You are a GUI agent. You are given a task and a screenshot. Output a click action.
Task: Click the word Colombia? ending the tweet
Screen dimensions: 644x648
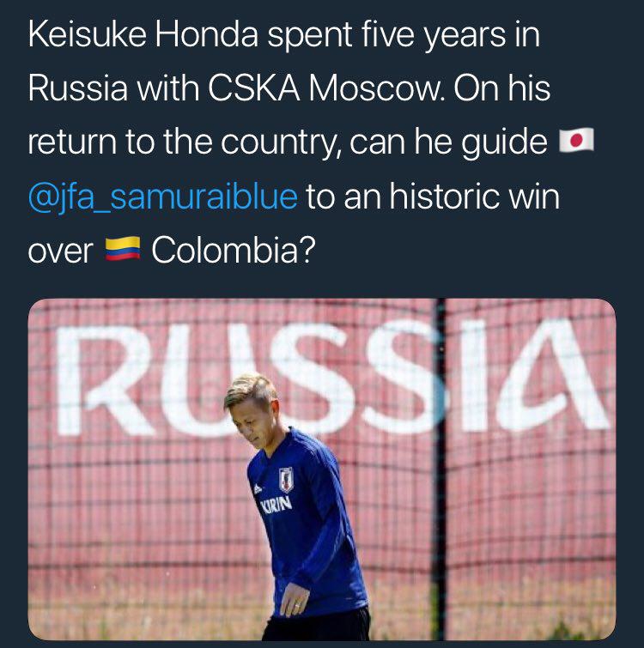point(232,252)
